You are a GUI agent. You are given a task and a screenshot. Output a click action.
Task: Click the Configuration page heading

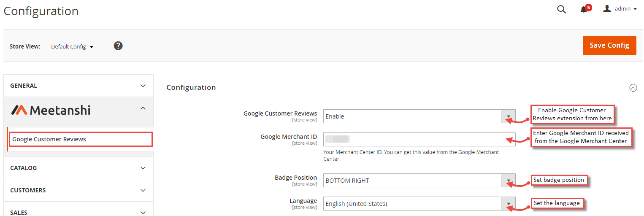click(41, 11)
